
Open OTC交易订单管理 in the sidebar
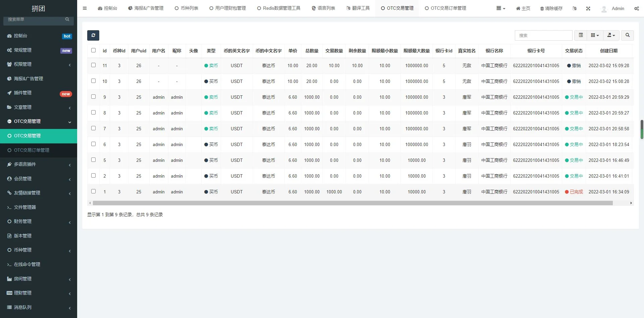tap(32, 150)
